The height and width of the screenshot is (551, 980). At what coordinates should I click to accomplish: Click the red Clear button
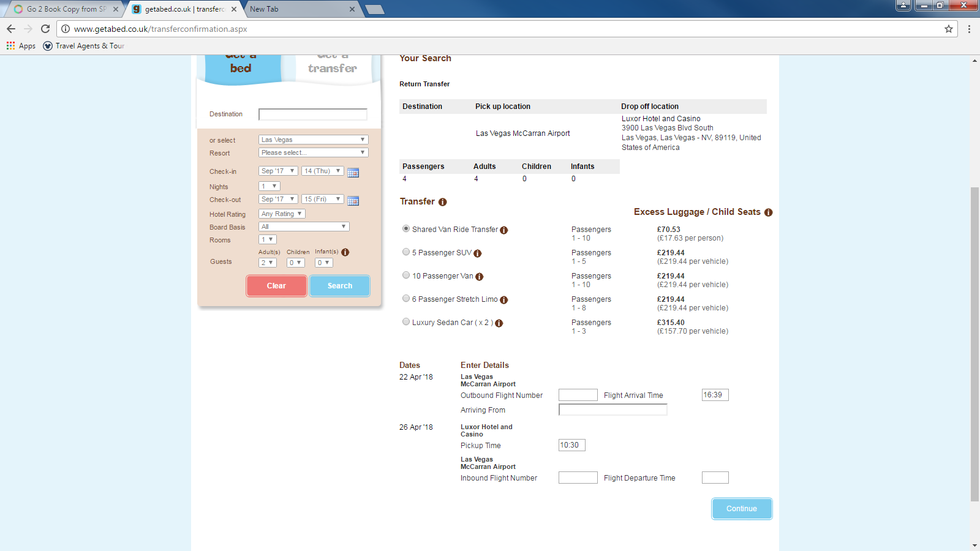click(276, 286)
